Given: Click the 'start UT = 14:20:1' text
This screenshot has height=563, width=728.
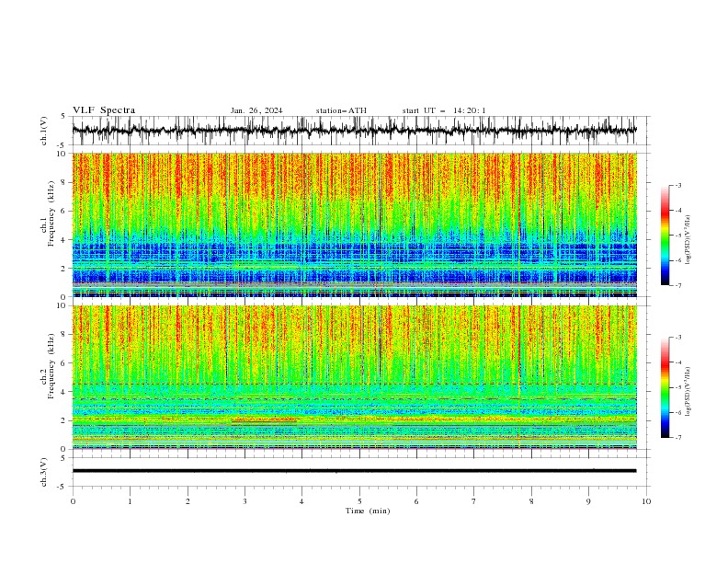Looking at the screenshot, I should pos(444,110).
